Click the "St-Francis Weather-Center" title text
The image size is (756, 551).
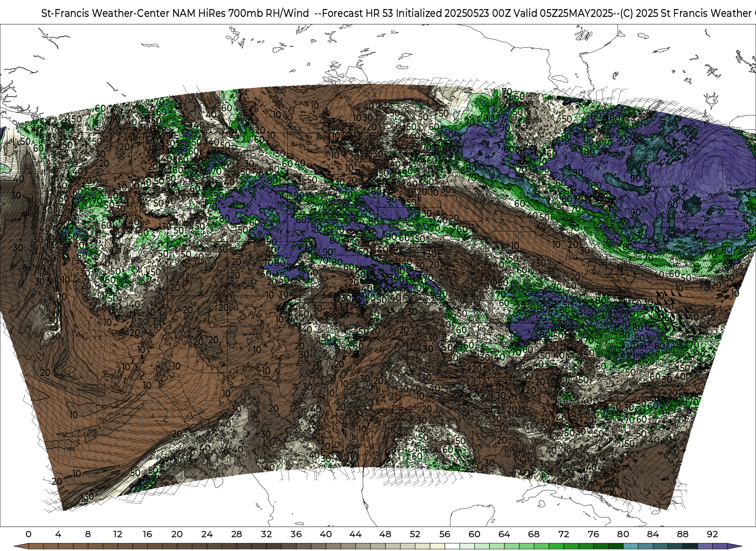tap(106, 13)
